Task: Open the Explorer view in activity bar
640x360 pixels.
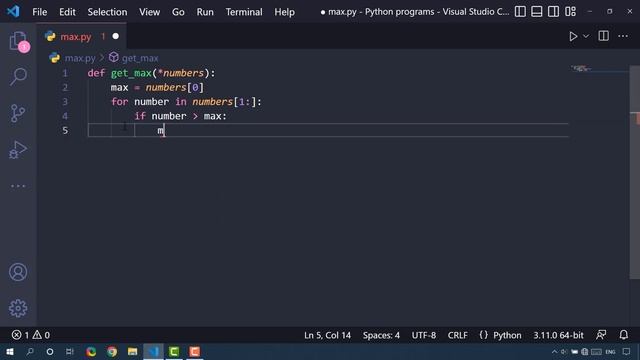Action: pos(18,41)
